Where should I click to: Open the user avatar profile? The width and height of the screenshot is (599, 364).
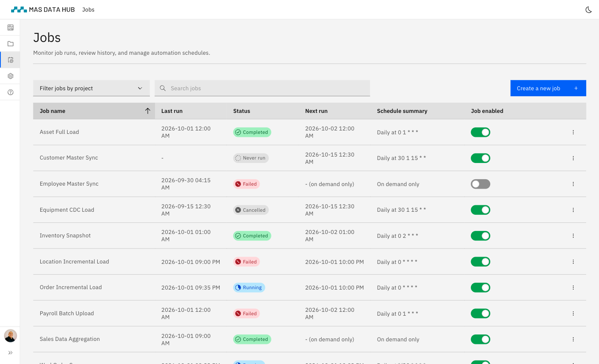point(10,336)
